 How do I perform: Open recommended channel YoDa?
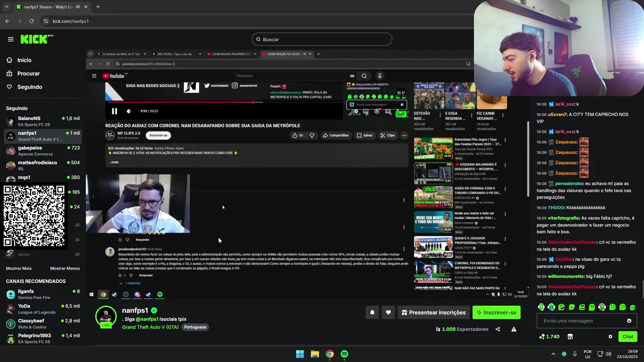point(43,309)
